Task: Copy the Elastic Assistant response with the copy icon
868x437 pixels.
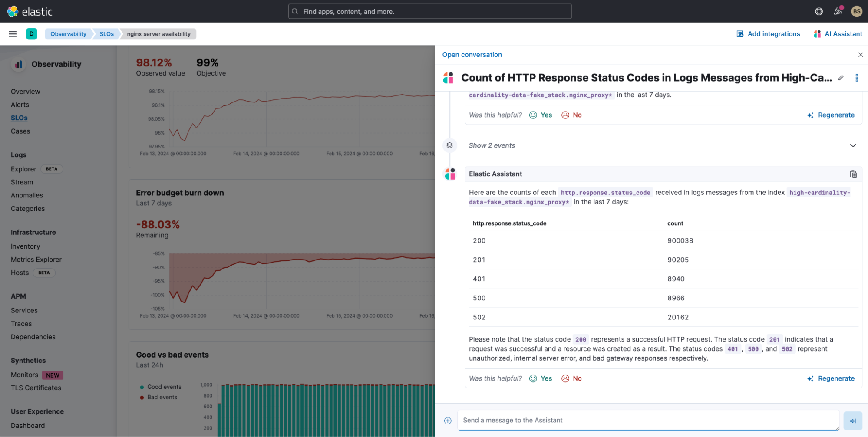Action: 853,174
